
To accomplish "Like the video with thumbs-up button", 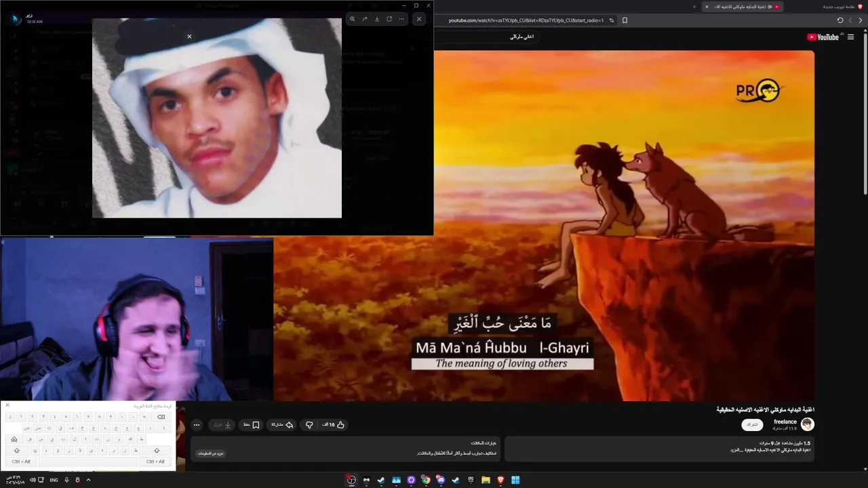I will 333,425.
